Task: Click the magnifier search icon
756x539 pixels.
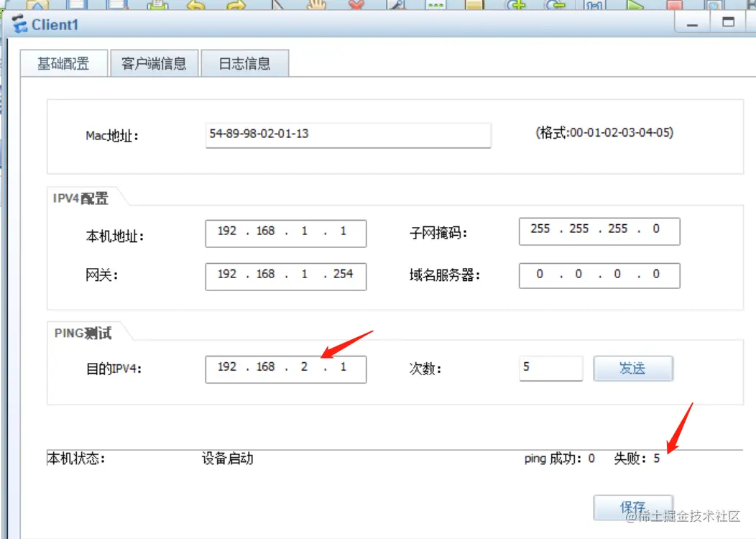Action: tap(396, 5)
